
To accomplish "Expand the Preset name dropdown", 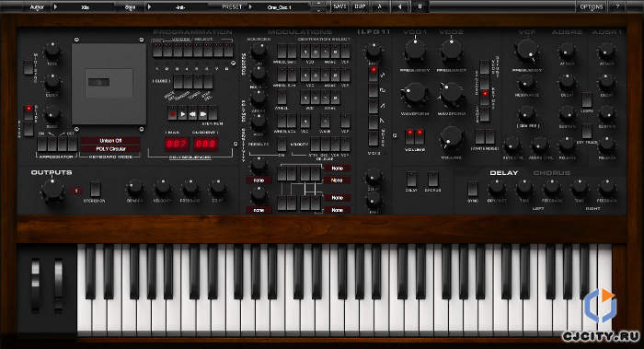I will pyautogui.click(x=280, y=7).
